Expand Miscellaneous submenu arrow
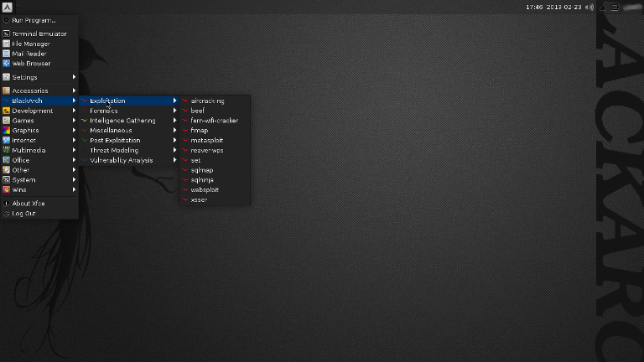The height and width of the screenshot is (362, 644). 174,130
